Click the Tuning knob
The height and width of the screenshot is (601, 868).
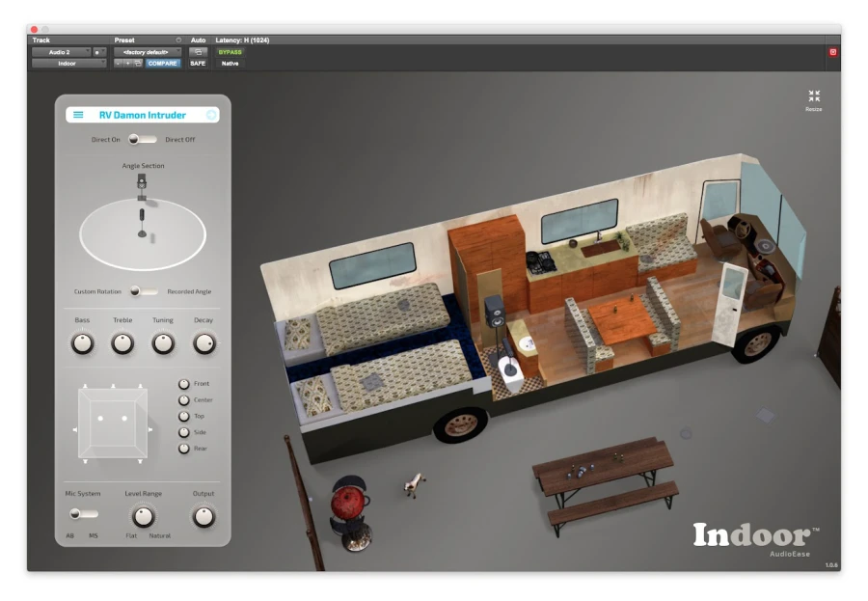(163, 343)
